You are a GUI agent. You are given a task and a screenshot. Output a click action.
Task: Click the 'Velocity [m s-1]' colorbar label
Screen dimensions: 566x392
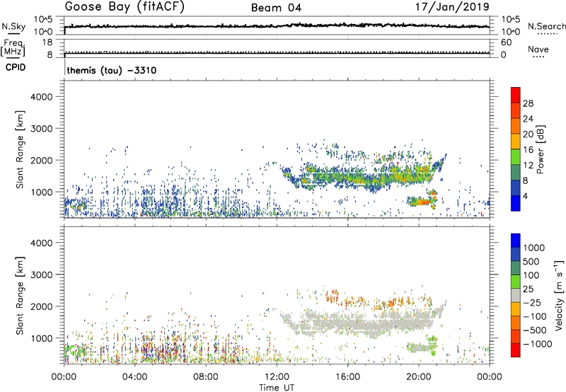(x=559, y=295)
